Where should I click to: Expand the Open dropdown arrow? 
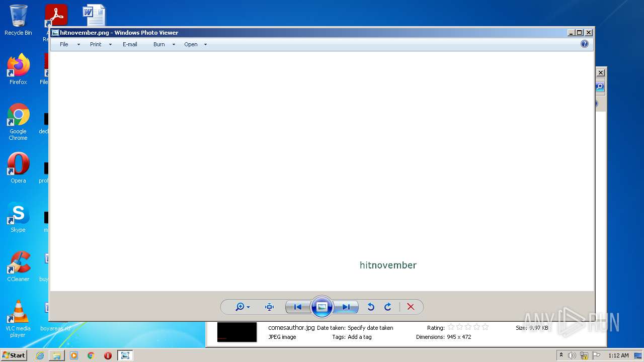pyautogui.click(x=205, y=45)
